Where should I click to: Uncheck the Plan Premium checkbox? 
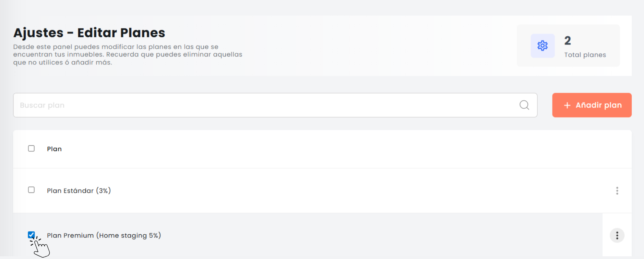pos(31,235)
